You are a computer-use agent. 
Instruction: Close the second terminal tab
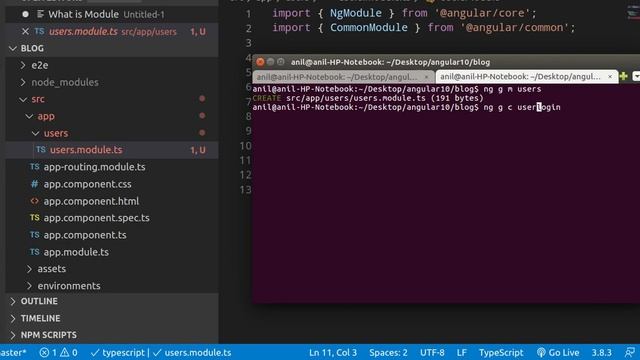click(610, 76)
